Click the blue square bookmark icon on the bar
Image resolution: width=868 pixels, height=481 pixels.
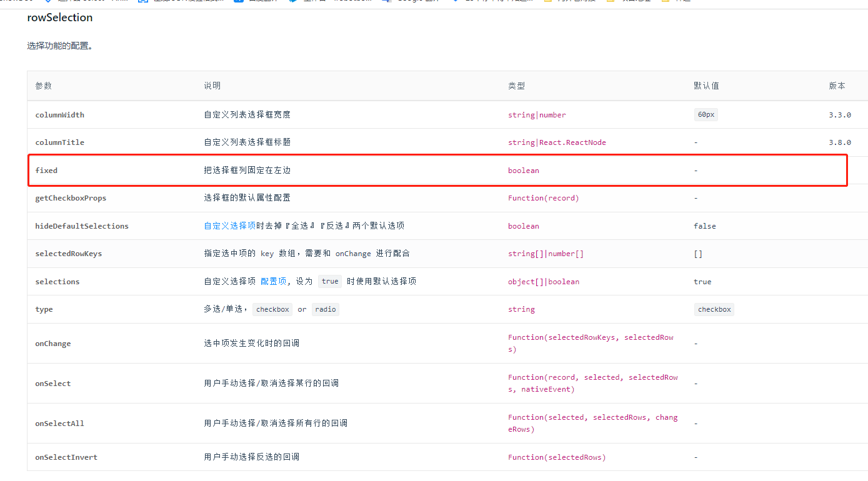[142, 2]
